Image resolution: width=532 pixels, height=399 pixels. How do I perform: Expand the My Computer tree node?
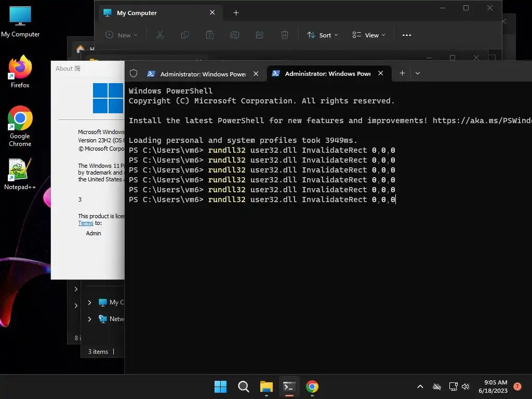(89, 302)
